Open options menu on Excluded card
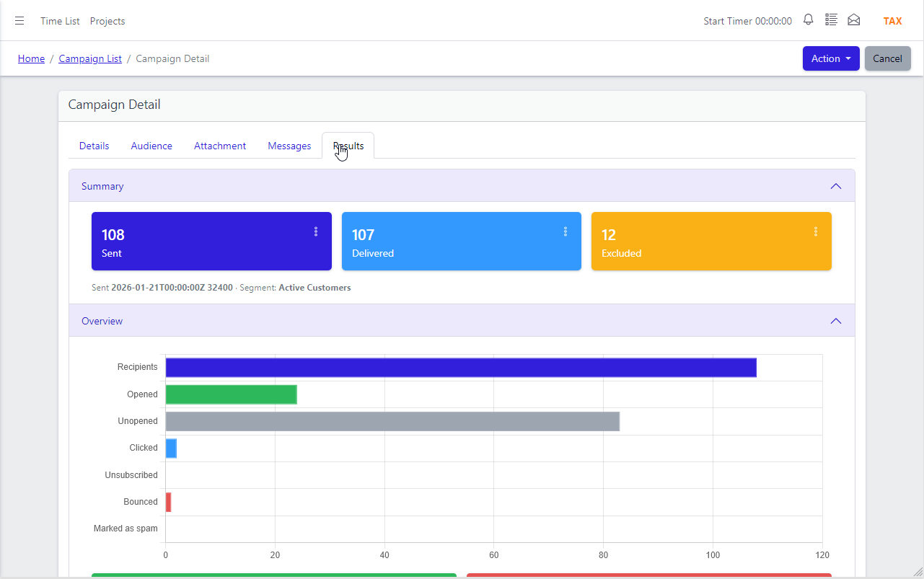Screen dimensions: 924x579 (x=816, y=231)
